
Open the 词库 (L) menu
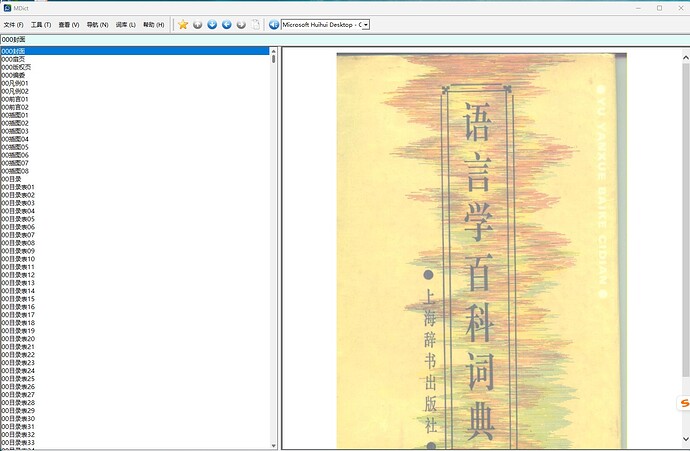(x=125, y=24)
